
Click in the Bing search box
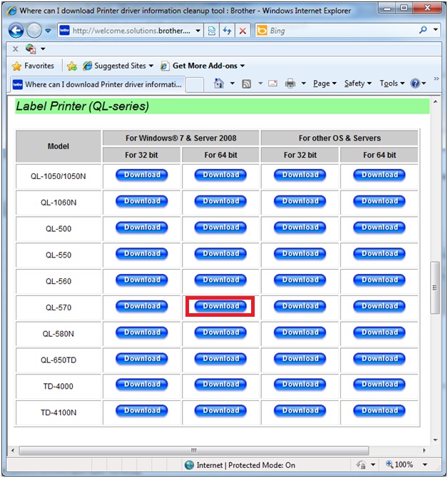(x=342, y=31)
